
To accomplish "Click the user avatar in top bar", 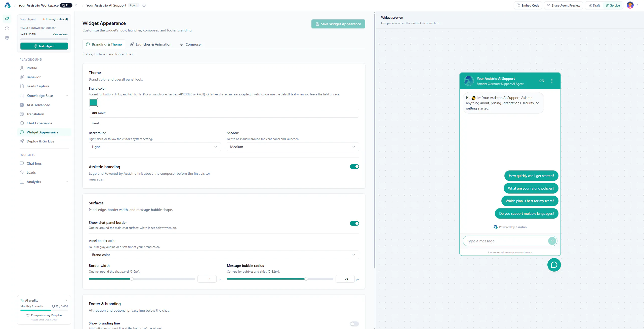I will point(630,5).
